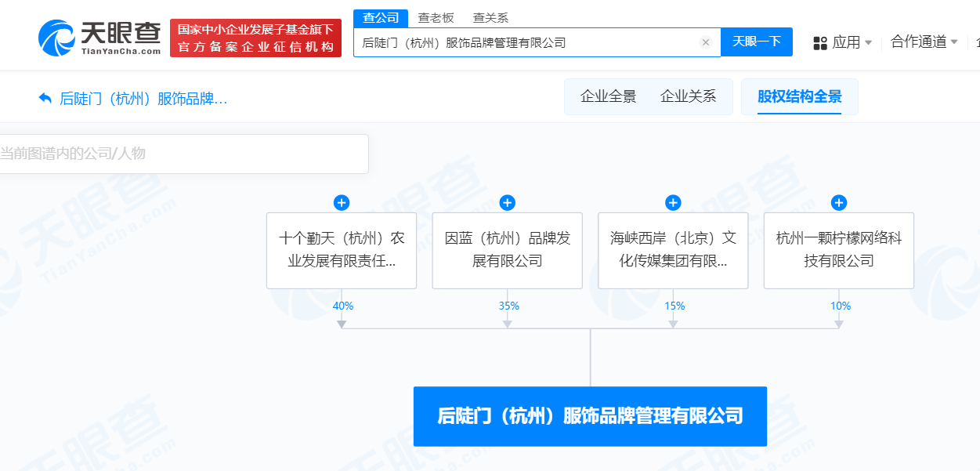Clear the search box with the X icon

[705, 42]
